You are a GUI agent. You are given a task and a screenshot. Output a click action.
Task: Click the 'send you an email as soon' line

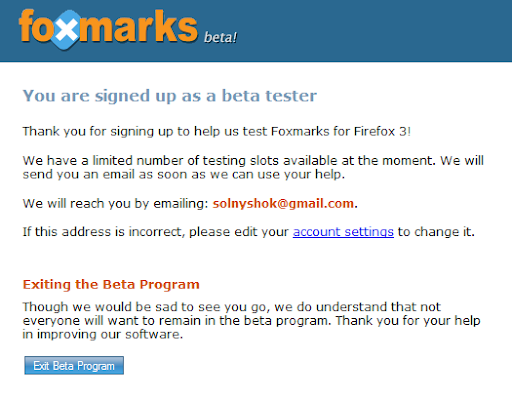(184, 175)
